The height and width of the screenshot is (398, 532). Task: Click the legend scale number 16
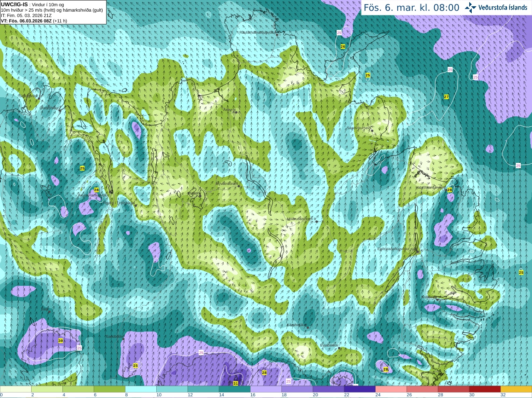tap(253, 395)
